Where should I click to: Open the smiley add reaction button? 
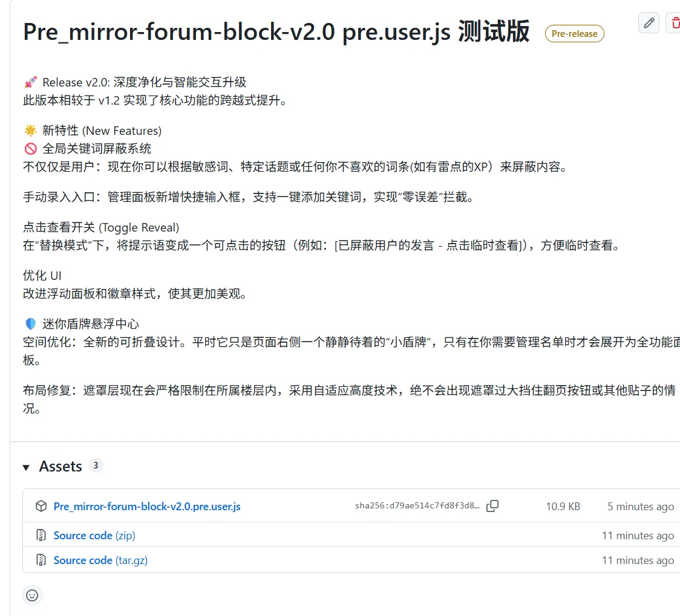(32, 595)
